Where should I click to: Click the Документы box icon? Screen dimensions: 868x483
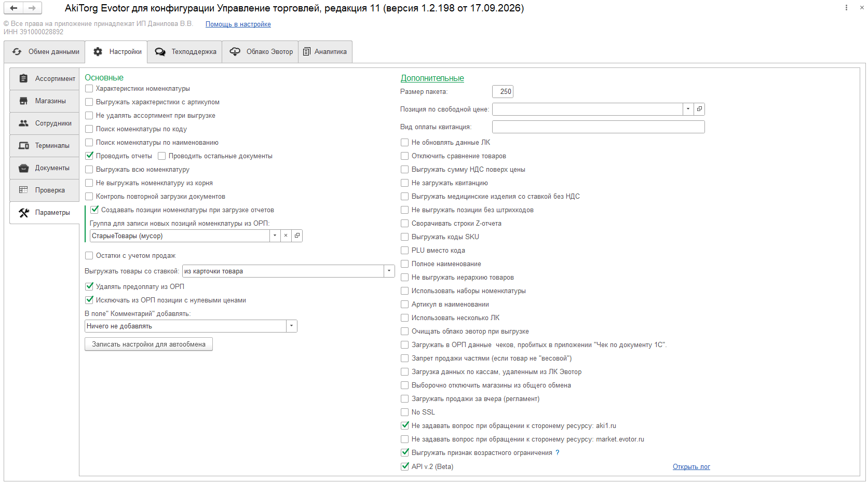click(x=23, y=168)
